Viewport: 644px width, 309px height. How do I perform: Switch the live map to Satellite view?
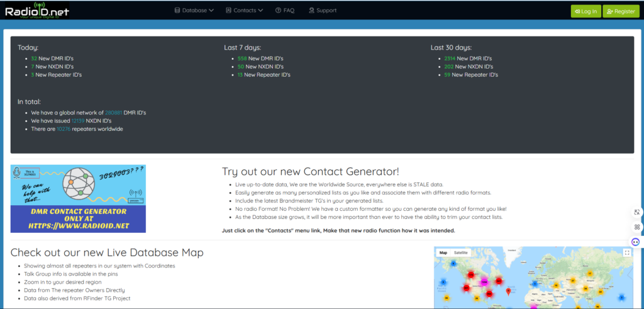461,253
